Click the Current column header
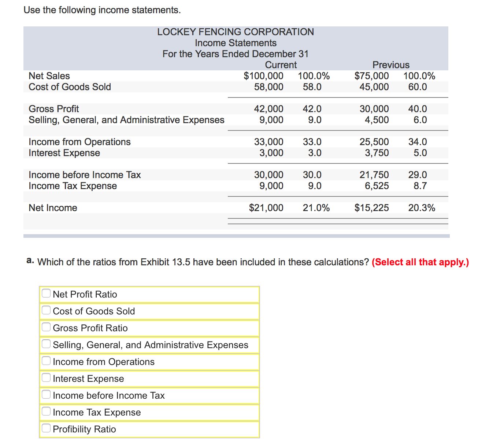504x439 pixels. 281,65
